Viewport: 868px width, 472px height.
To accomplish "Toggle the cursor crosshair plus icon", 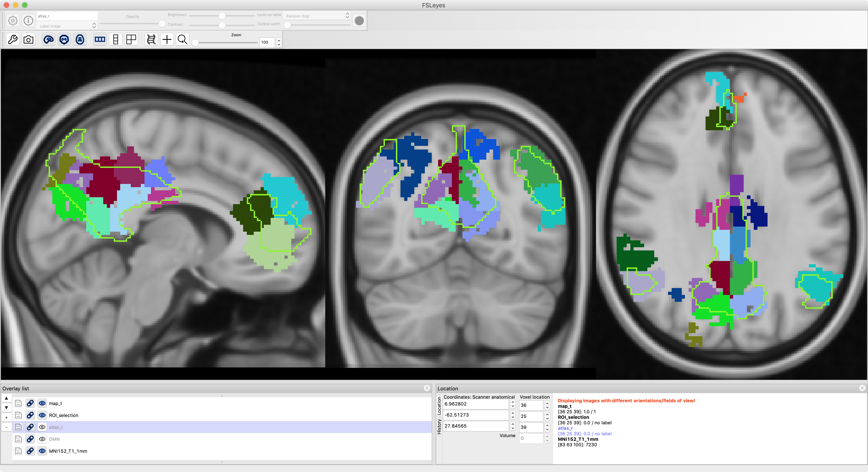I will pos(167,40).
